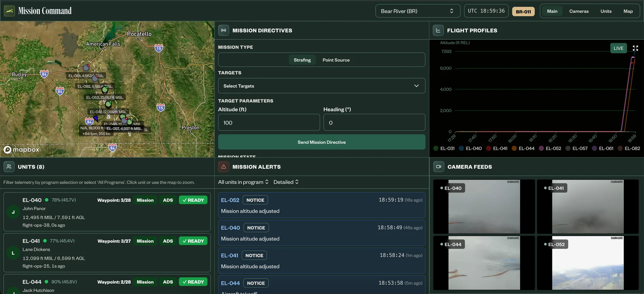Click NOTICE badge on EL-052 alert
This screenshot has width=644, height=294.
[x=255, y=200]
